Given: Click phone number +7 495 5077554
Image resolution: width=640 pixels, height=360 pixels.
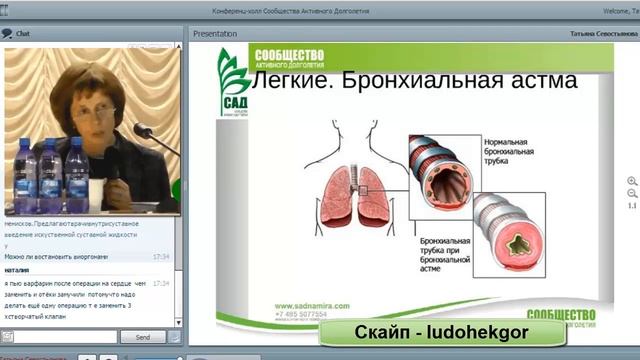Looking at the screenshot, I should tap(301, 314).
